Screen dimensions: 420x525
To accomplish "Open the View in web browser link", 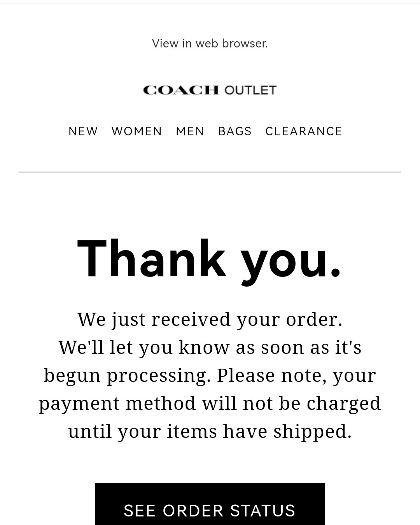I will pos(210,44).
